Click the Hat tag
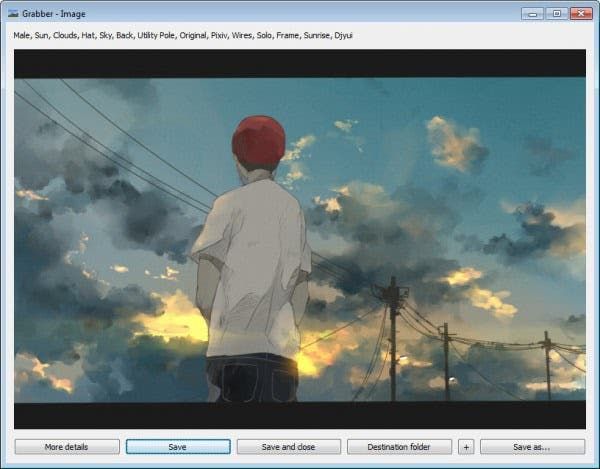The image size is (600, 469). coord(88,35)
